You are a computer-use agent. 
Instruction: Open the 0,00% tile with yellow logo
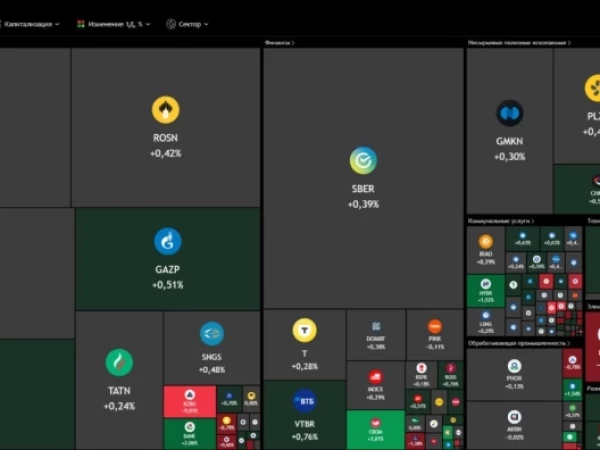(251, 399)
